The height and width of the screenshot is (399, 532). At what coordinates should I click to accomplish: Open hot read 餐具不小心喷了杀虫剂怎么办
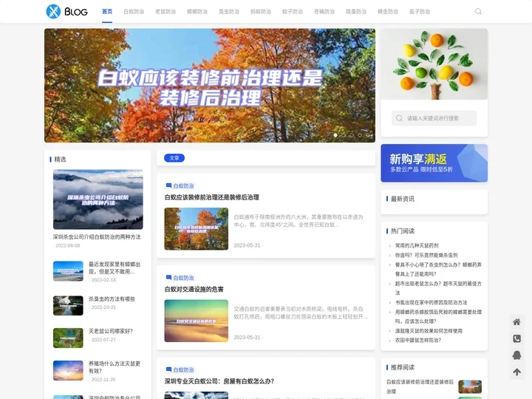tap(438, 269)
